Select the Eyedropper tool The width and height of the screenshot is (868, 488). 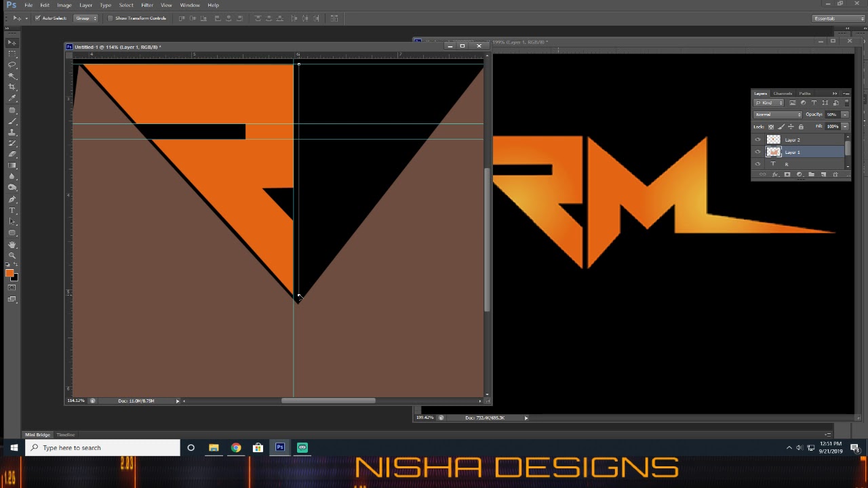(x=12, y=98)
